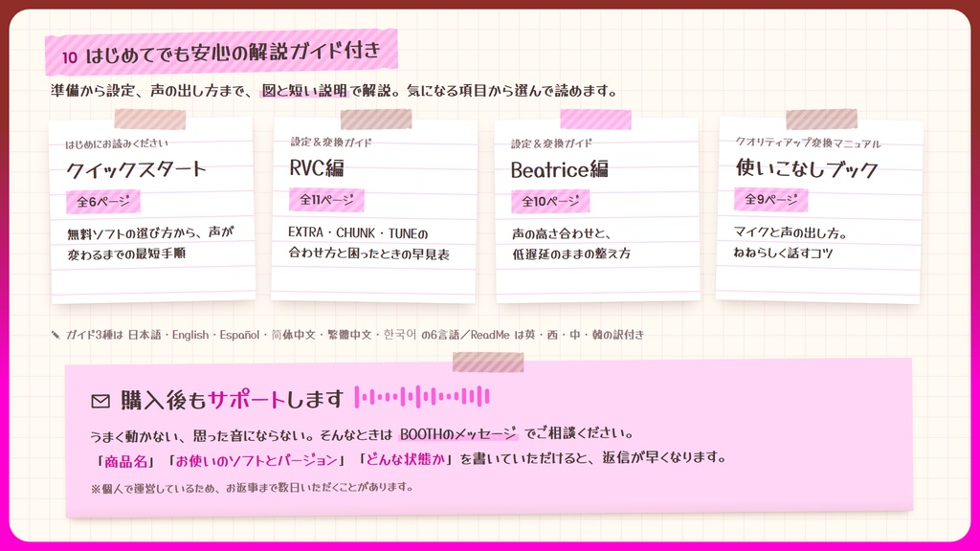Select the 全10ページ badge
The width and height of the screenshot is (980, 551).
coord(550,201)
